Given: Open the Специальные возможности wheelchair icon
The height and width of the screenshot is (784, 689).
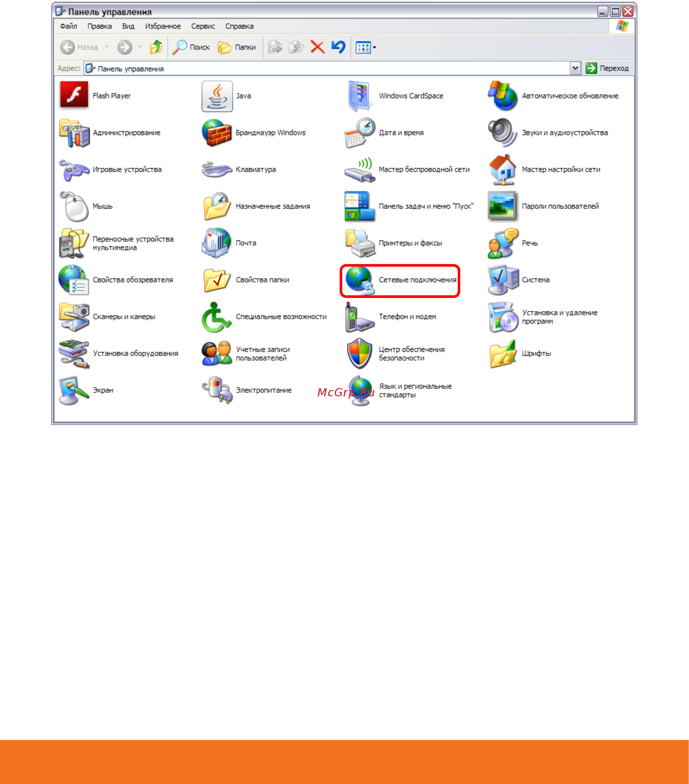Looking at the screenshot, I should [x=217, y=317].
